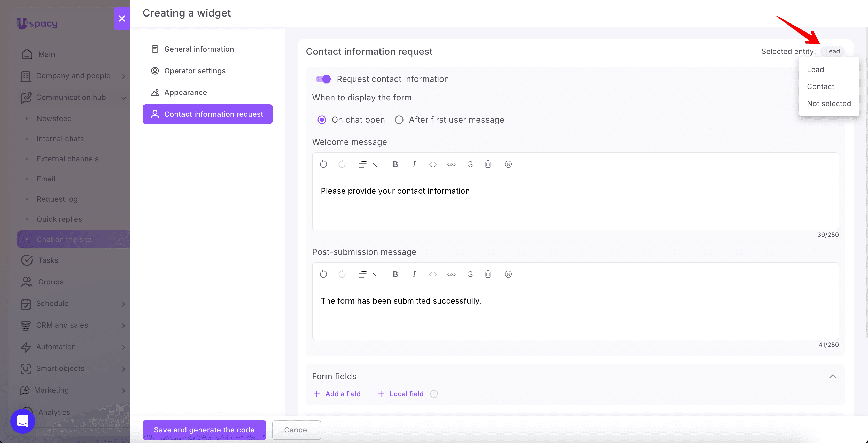Click Save and generate the code

(x=204, y=430)
